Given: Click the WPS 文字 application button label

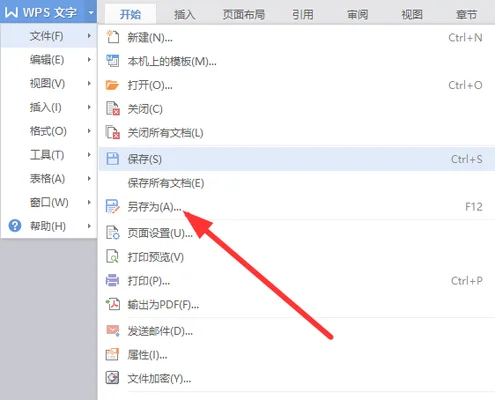Looking at the screenshot, I should click(x=50, y=13).
